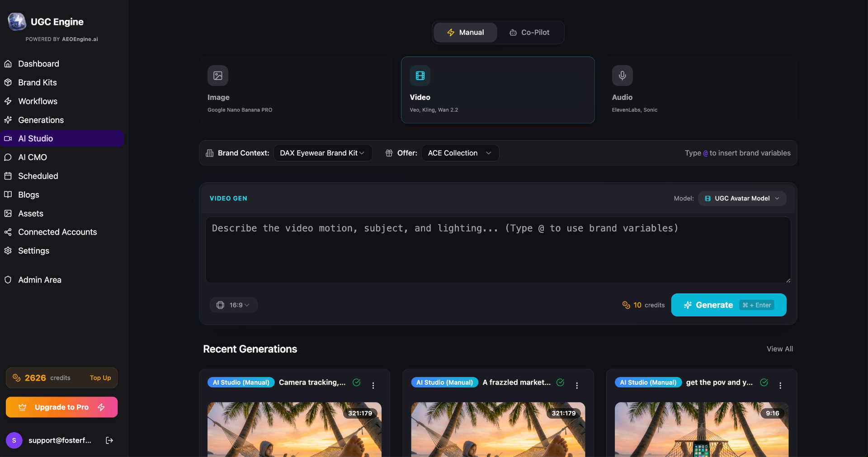Expand the 16:9 aspect ratio picker
The image size is (868, 457).
click(x=233, y=305)
